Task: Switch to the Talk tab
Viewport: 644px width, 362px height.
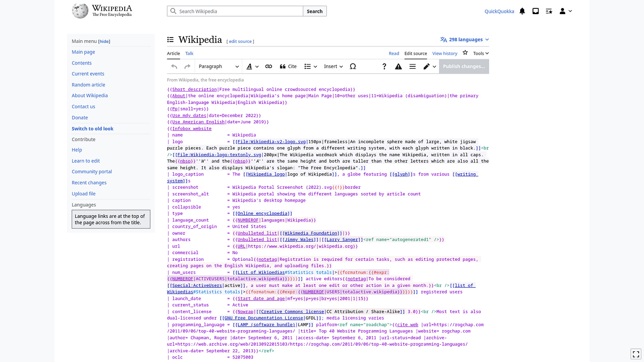Action: pos(189,53)
